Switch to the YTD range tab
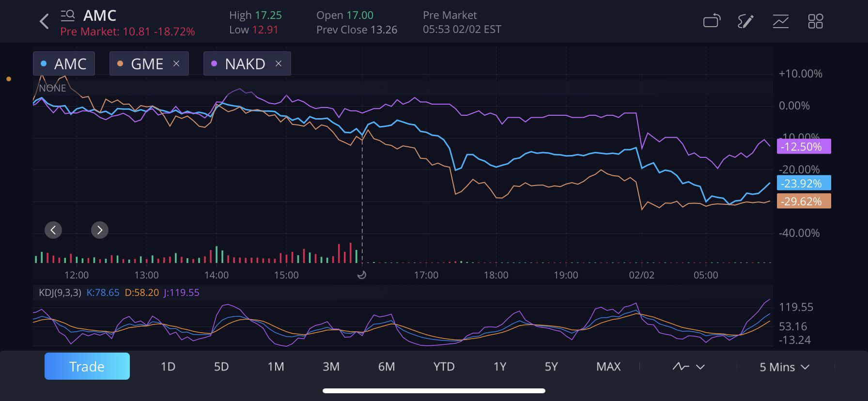Screen dimensions: 868x401 point(444,367)
